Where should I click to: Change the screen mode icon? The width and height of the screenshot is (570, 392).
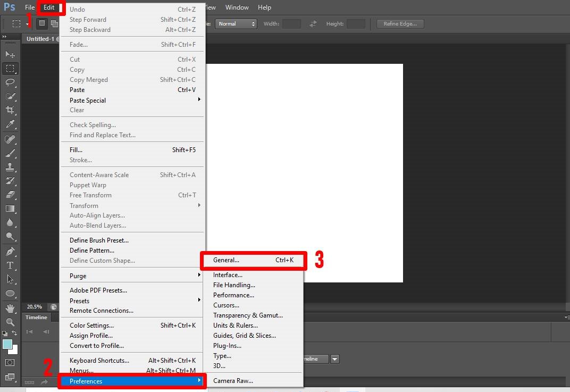pos(10,377)
